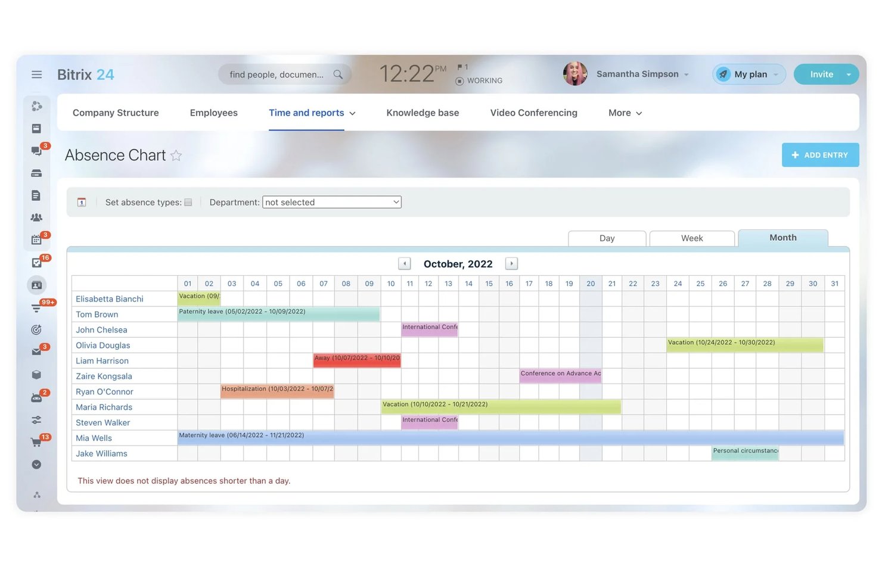Viewport: 882px width, 588px height.
Task: Open the calendar icon in the left sidebar
Action: pos(36,239)
